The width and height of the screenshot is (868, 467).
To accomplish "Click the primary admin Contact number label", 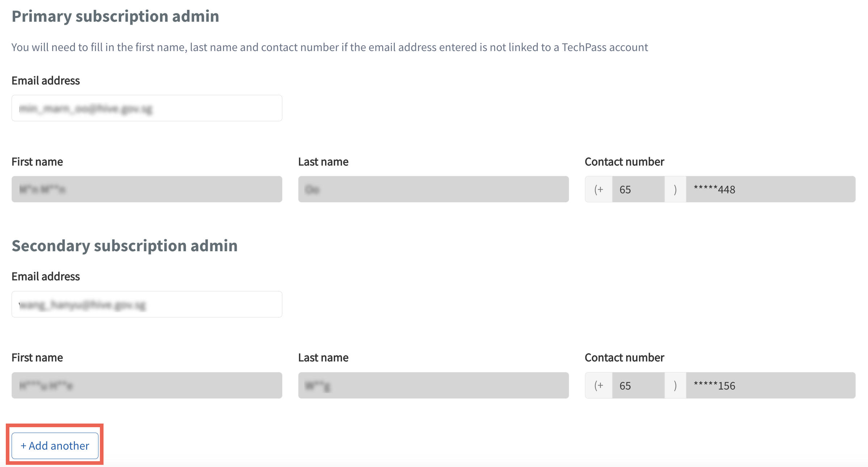I will point(624,162).
